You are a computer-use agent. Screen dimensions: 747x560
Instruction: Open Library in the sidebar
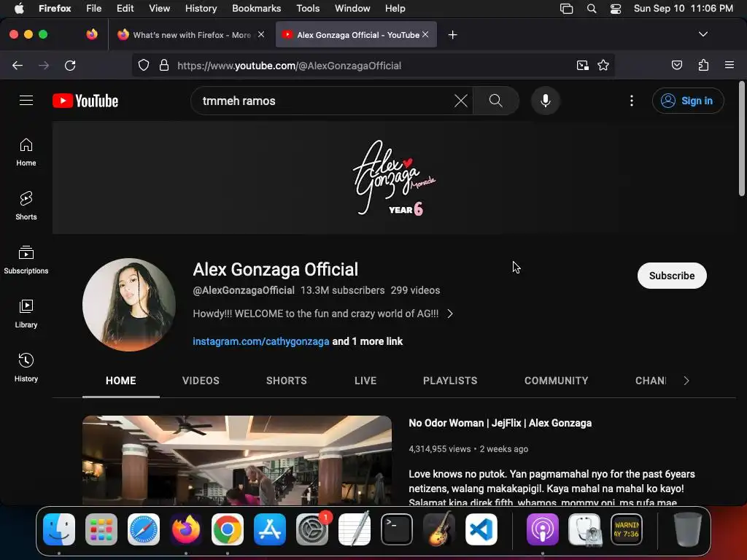(x=26, y=314)
